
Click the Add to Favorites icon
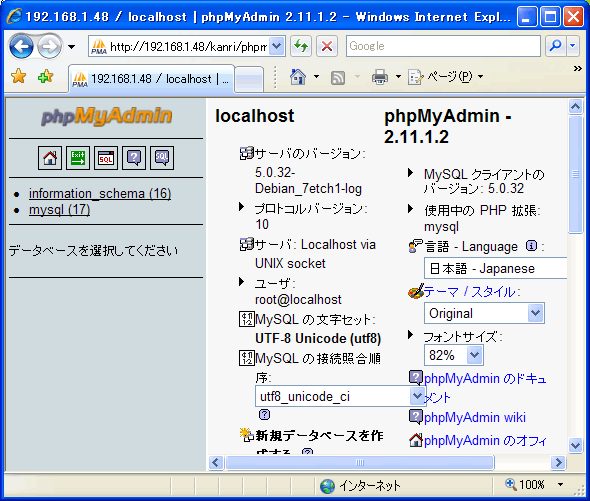click(46, 76)
